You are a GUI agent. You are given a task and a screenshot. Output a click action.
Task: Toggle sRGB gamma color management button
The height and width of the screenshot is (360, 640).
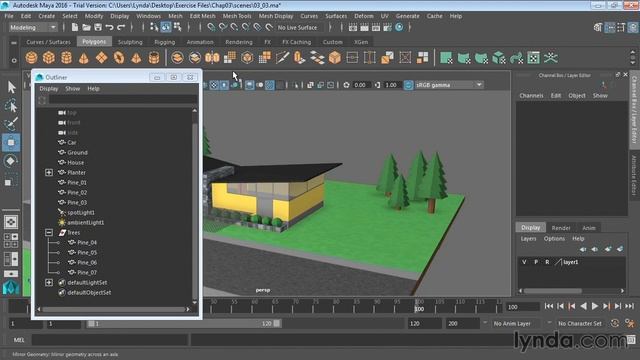(408, 85)
